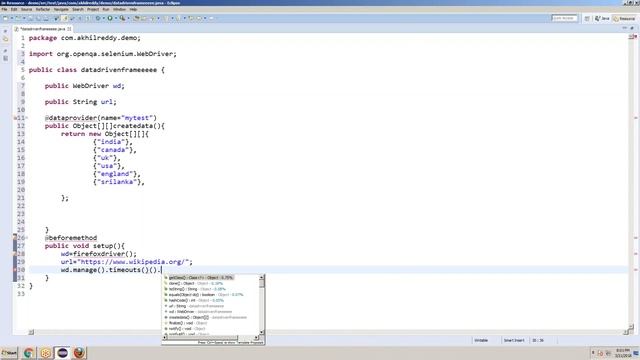Click the Writable status bar entry

point(481,340)
